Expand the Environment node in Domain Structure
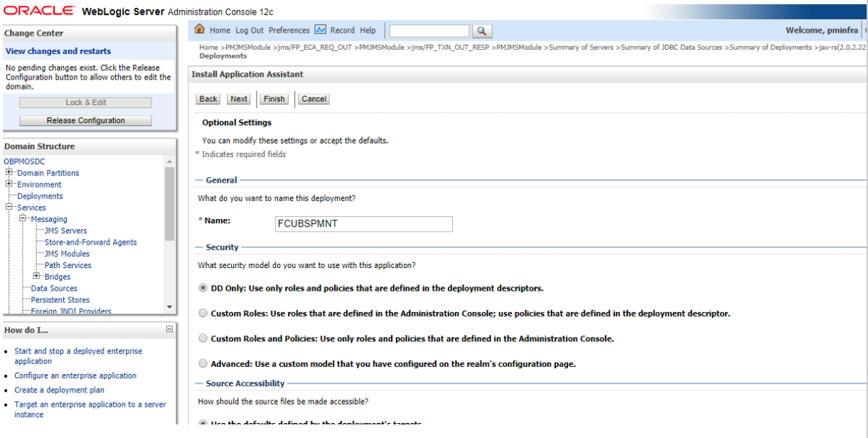The width and height of the screenshot is (868, 438). (9, 184)
